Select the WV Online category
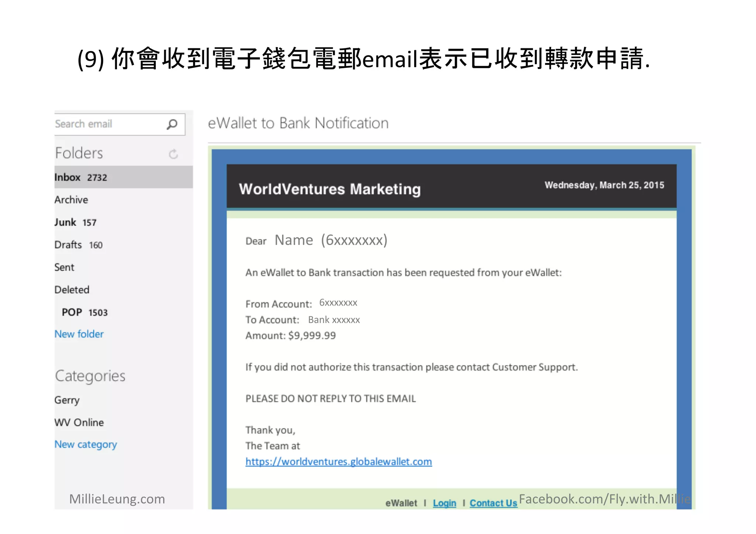Viewport: 756px width, 534px height. click(x=79, y=422)
